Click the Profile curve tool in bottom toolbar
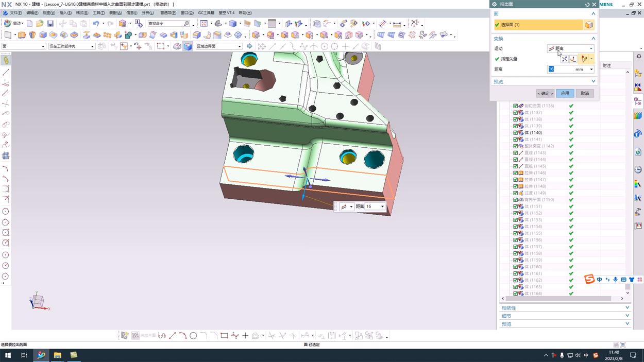This screenshot has width=644, height=362. [x=162, y=336]
